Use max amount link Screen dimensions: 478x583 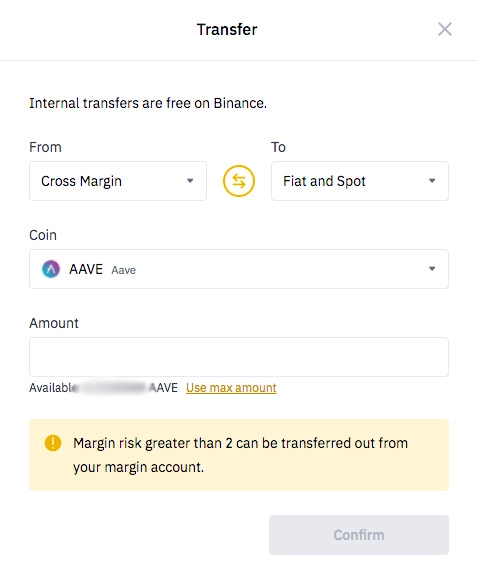tap(231, 388)
